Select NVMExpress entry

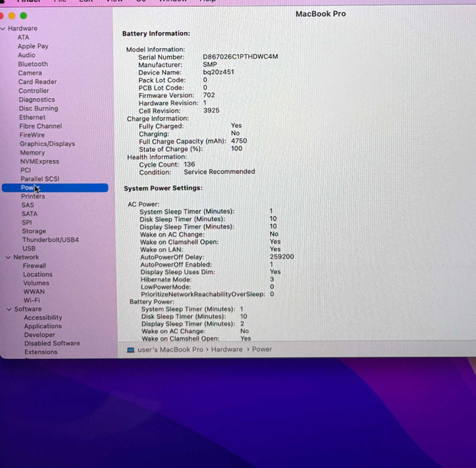click(x=39, y=161)
